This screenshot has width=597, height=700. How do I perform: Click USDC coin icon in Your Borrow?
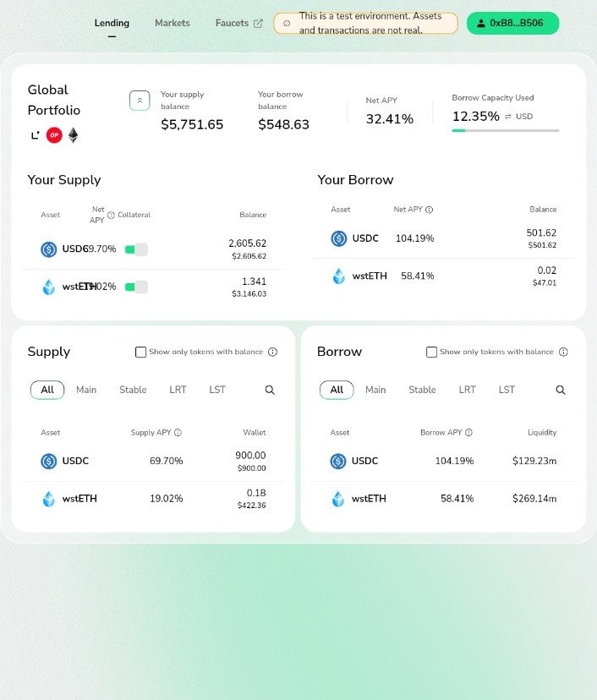[x=339, y=238]
